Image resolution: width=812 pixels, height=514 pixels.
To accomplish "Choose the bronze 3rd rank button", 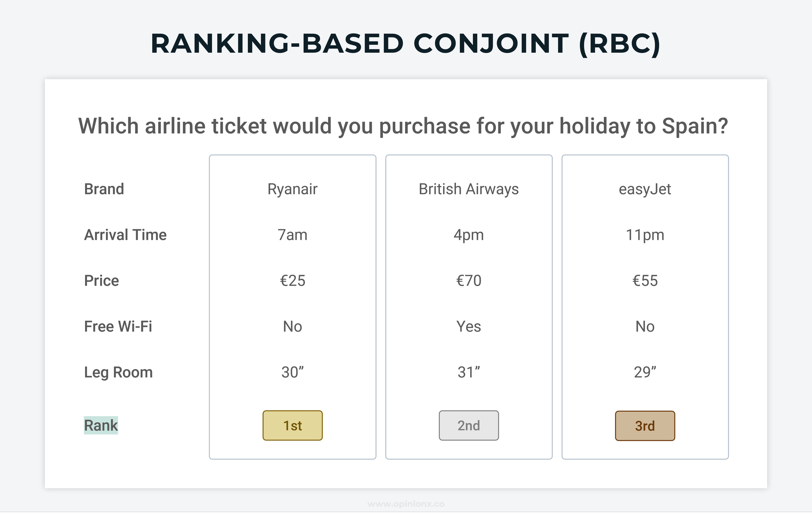I will point(645,426).
